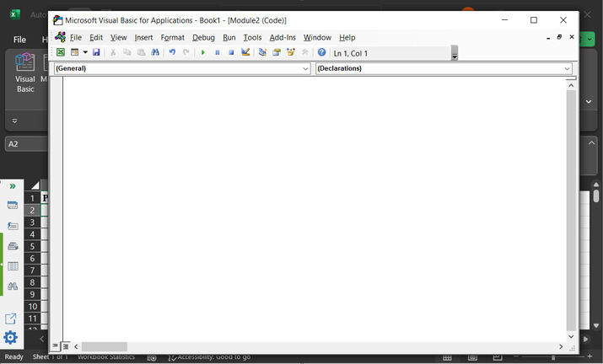Open the View menu

coord(118,38)
